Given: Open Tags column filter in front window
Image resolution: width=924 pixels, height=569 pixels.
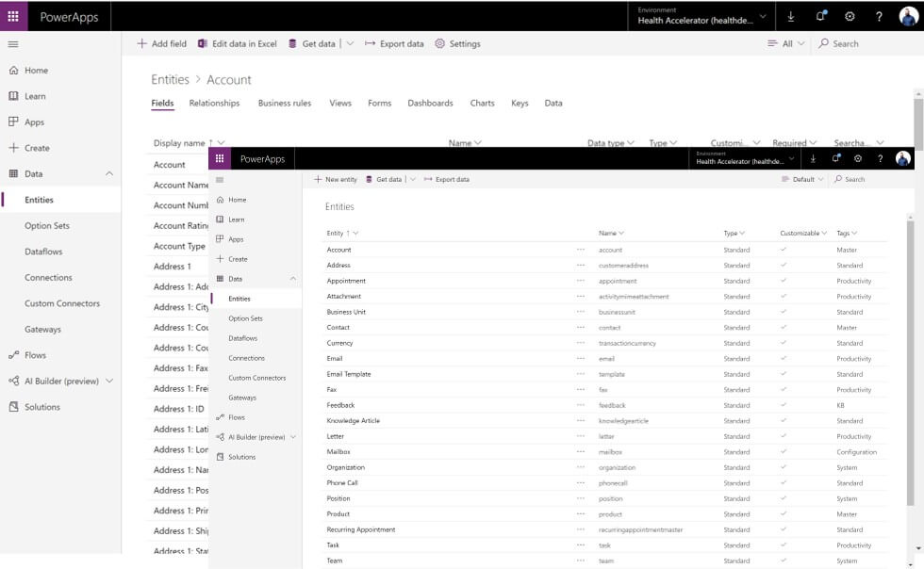Looking at the screenshot, I should [847, 234].
